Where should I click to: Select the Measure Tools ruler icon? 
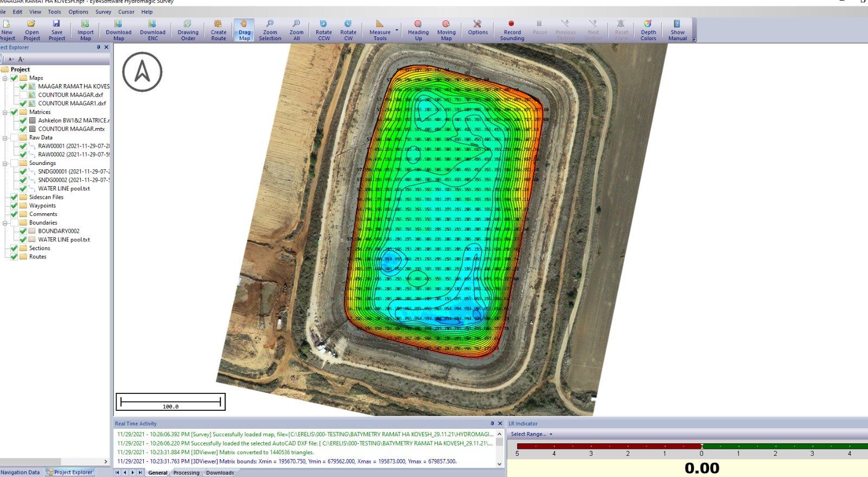pos(380,30)
